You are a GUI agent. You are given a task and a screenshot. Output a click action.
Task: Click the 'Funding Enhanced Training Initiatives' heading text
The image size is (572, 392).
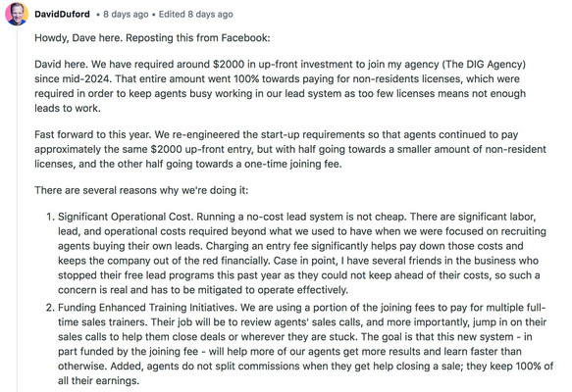coord(147,308)
